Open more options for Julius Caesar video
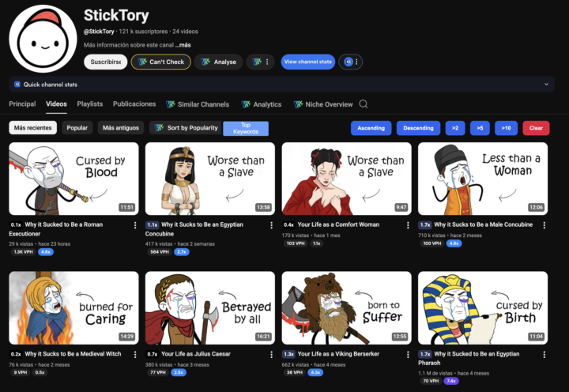This screenshot has width=569, height=392. pos(272,355)
